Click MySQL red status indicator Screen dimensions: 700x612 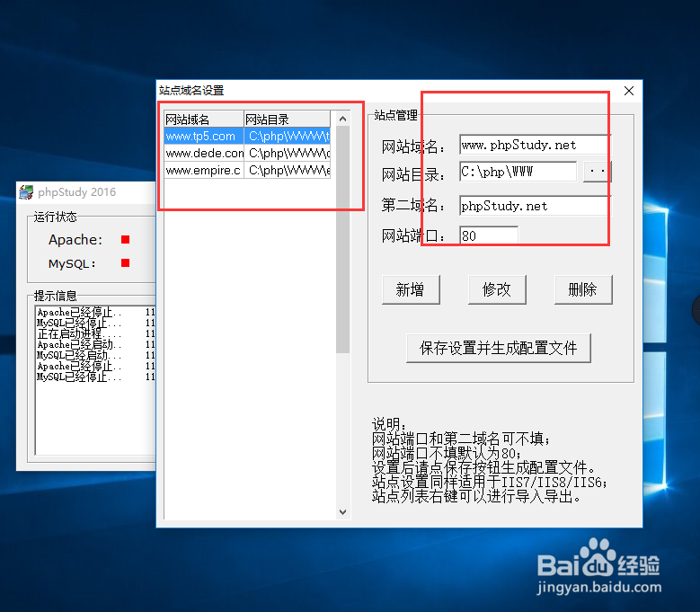click(126, 263)
